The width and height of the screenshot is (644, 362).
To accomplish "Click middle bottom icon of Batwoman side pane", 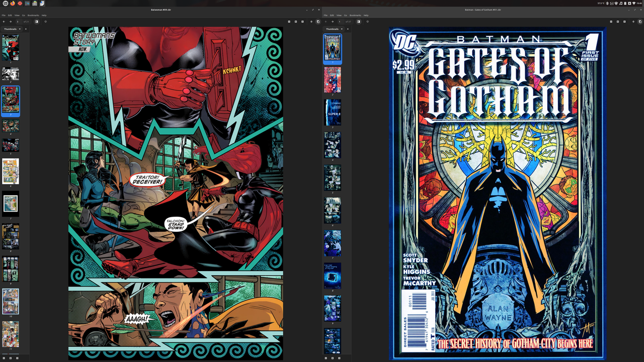I will pos(10,358).
